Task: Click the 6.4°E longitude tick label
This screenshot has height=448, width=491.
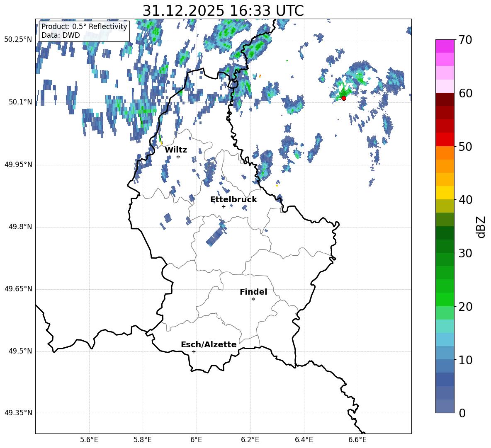Action: coord(304,440)
